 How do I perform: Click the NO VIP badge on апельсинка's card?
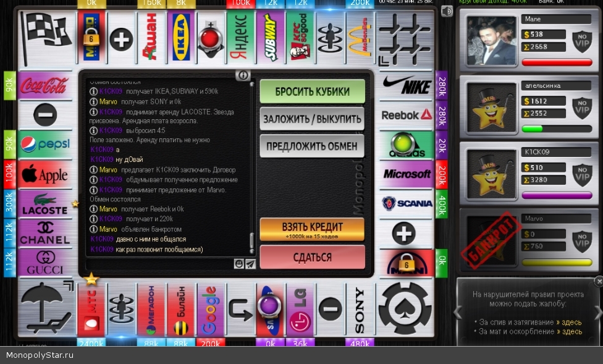tap(582, 108)
